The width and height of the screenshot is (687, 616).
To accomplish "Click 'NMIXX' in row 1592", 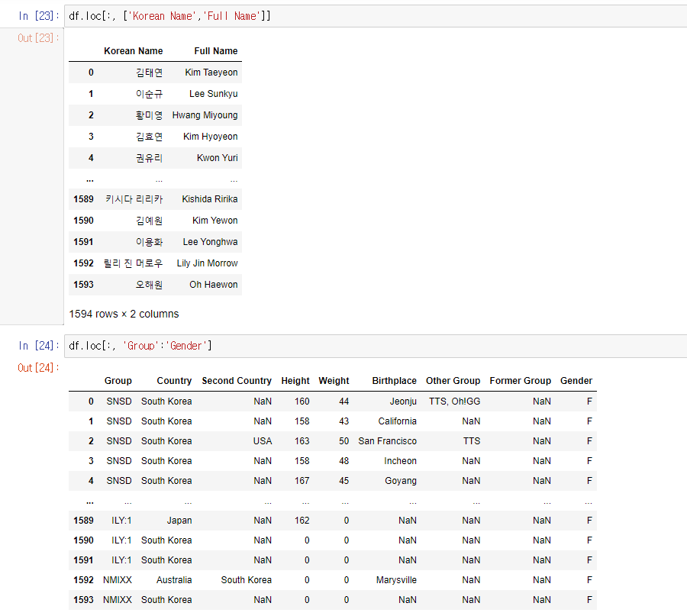I will tap(118, 580).
